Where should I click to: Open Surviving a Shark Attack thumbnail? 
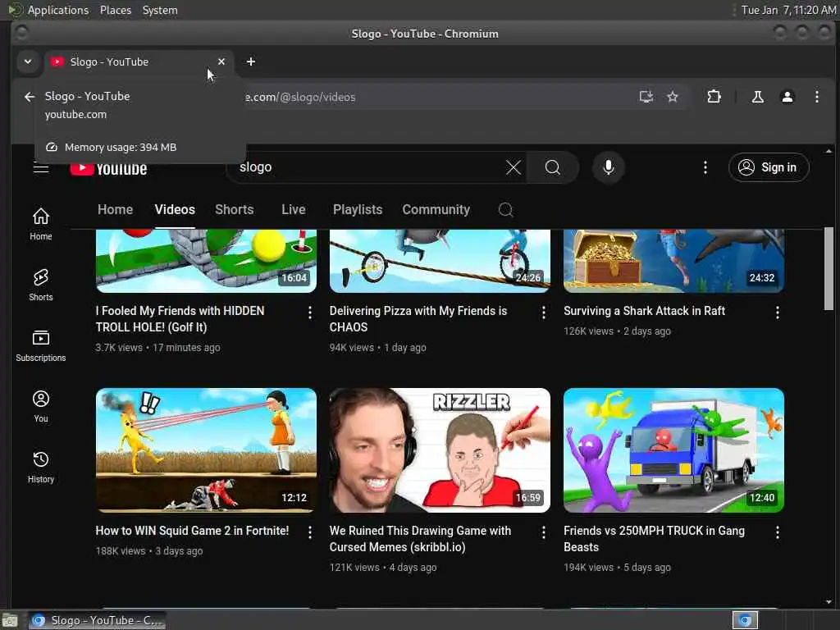(674, 261)
